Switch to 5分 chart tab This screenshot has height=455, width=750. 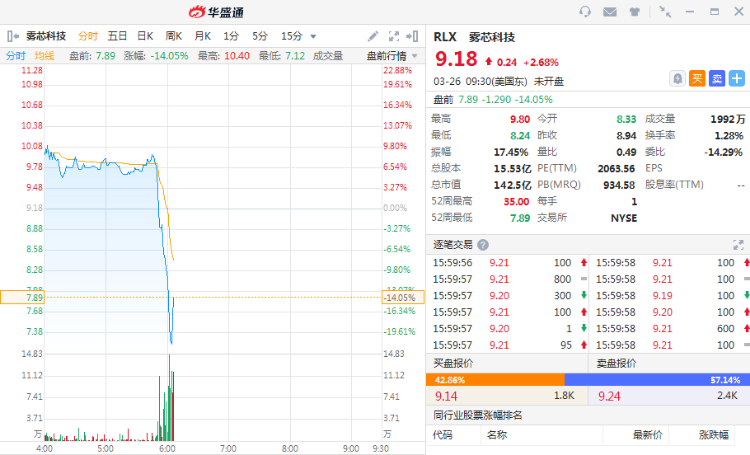click(260, 36)
